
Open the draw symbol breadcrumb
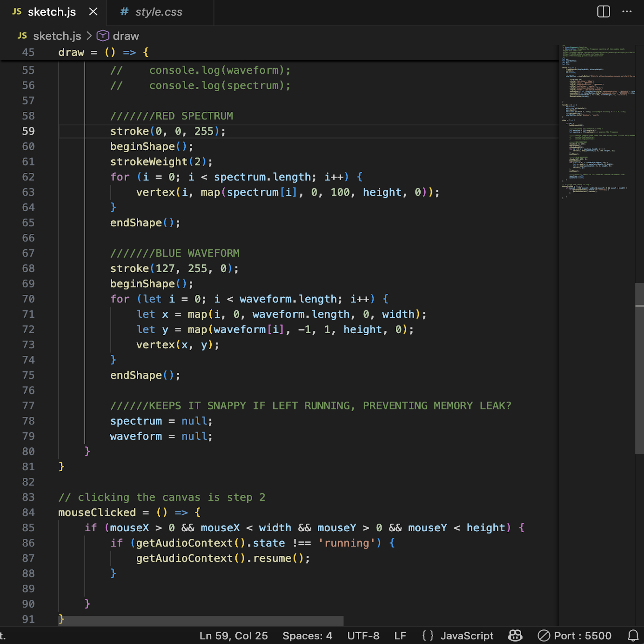click(x=126, y=36)
